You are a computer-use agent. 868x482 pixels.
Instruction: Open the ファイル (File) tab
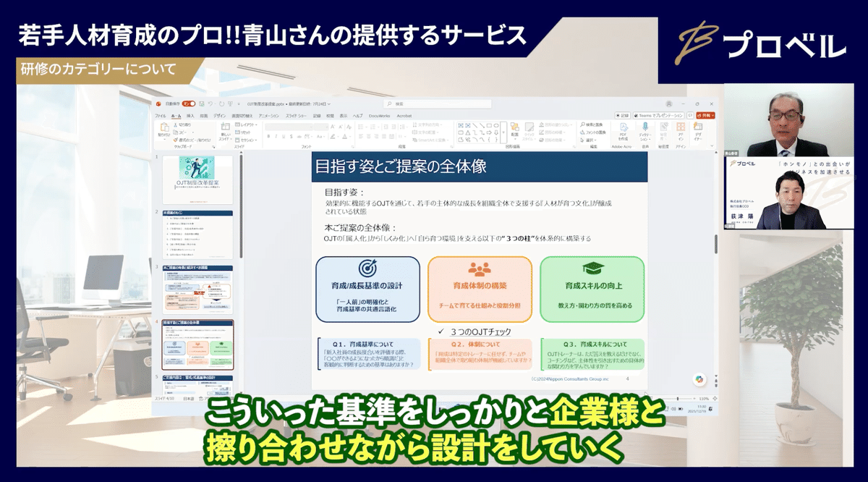[161, 116]
